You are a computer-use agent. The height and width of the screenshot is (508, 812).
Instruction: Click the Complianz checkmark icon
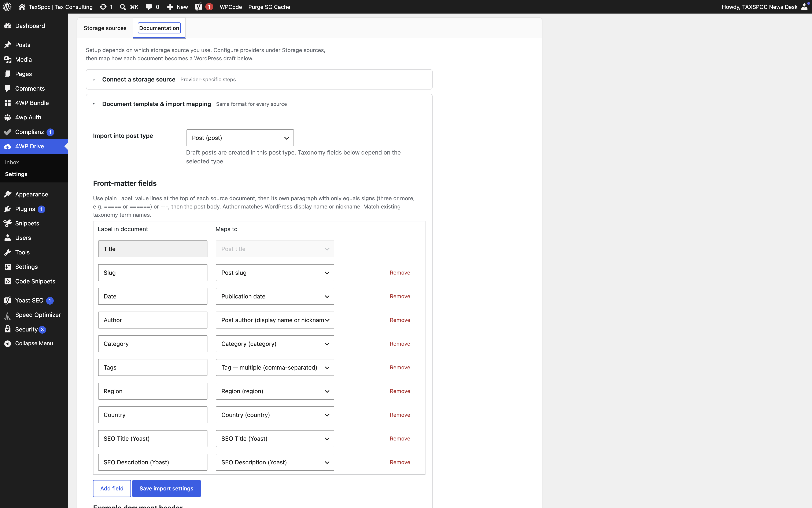click(x=8, y=132)
